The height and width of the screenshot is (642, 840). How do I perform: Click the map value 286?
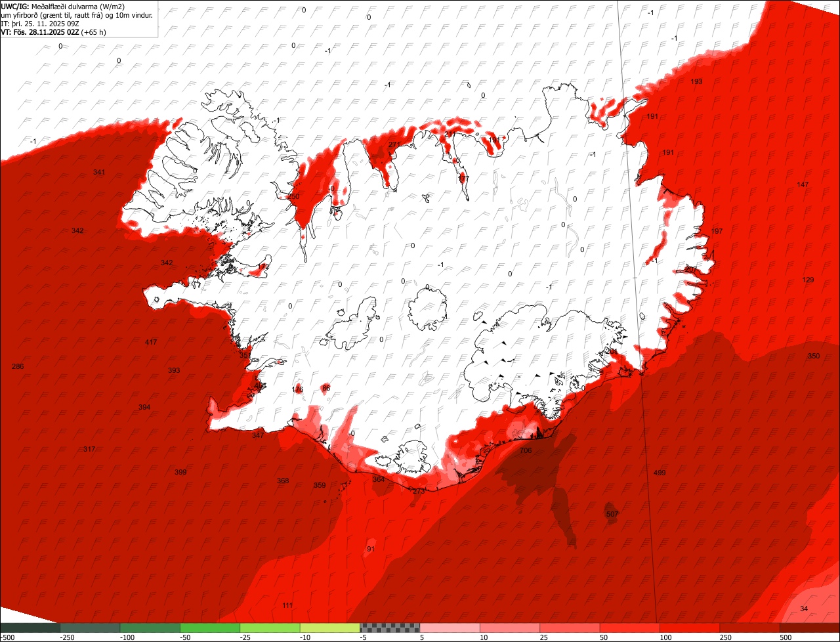18,367
